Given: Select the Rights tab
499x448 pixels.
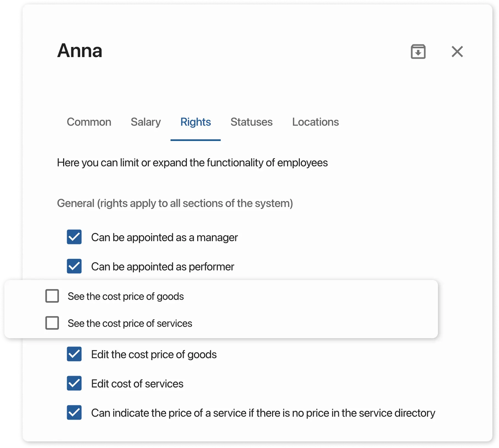Looking at the screenshot, I should point(195,122).
